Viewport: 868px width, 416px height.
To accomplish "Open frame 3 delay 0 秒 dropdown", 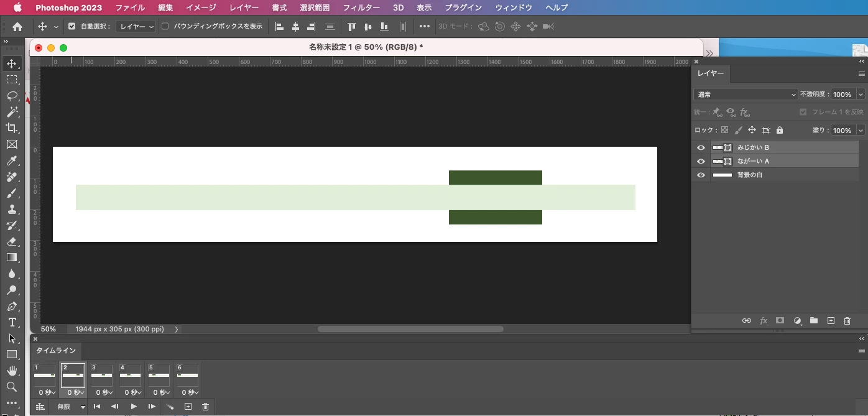I will pyautogui.click(x=104, y=392).
